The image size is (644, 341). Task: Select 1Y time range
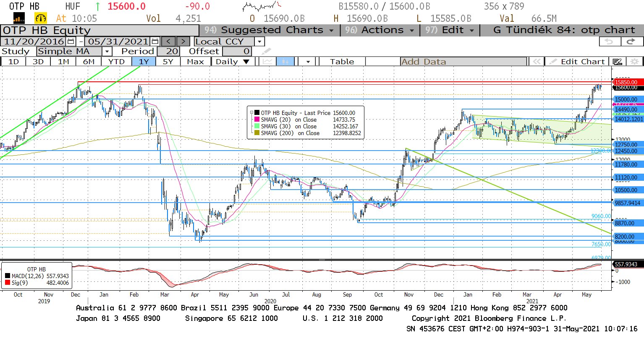[x=144, y=62]
